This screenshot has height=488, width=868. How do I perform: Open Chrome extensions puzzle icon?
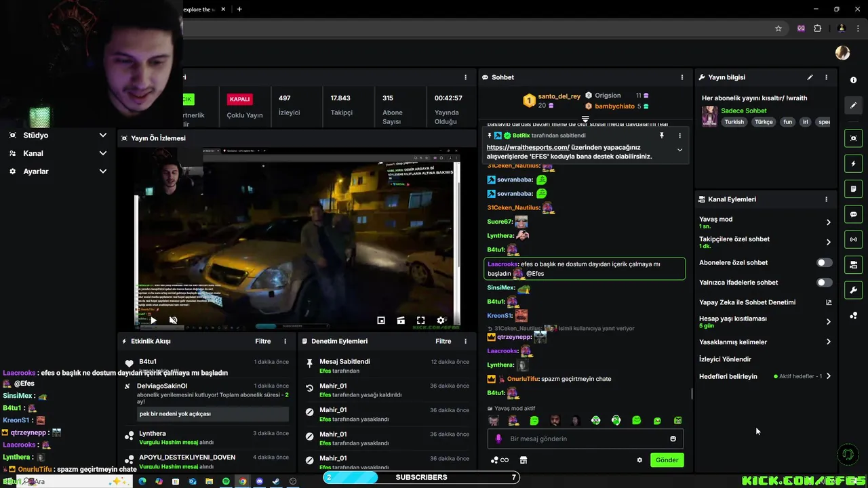[817, 28]
